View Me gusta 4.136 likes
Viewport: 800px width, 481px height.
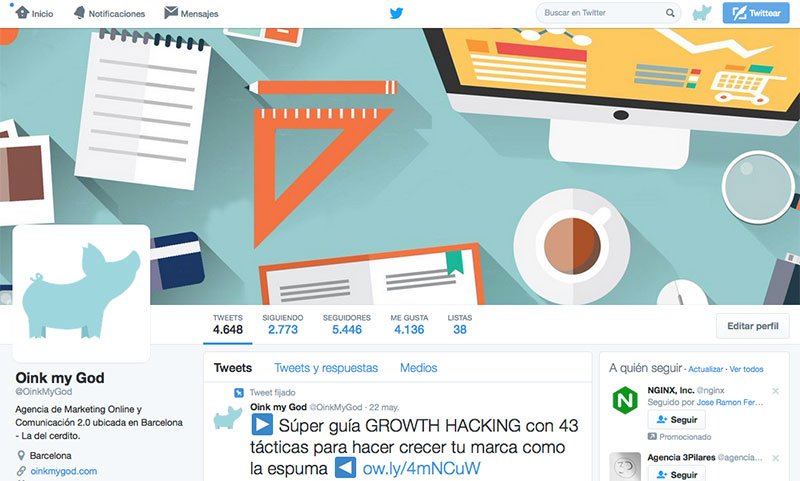pos(409,324)
